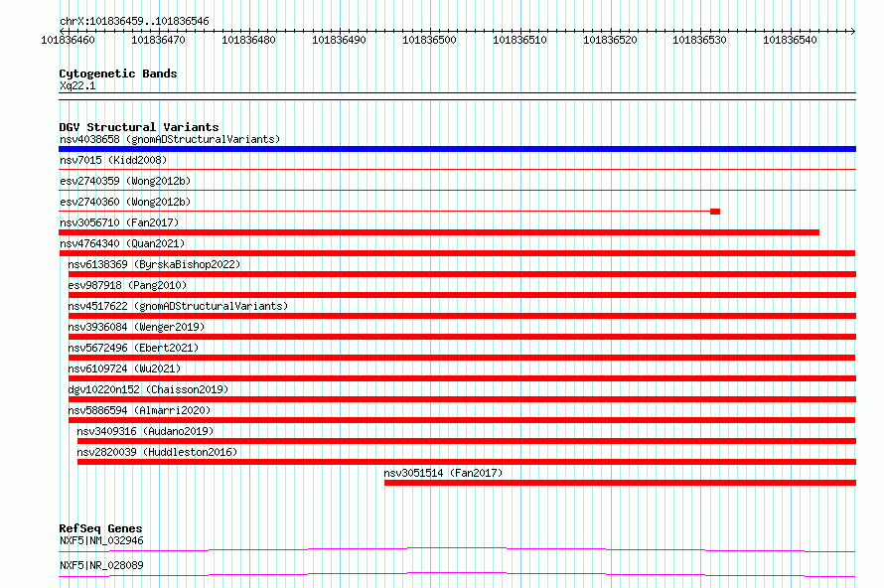Open NXF5|NM_032946 gene label
This screenshot has height=588, width=884.
(101, 540)
